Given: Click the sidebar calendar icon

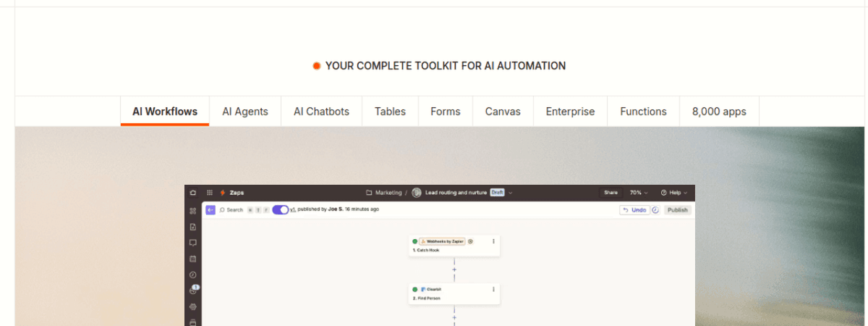Looking at the screenshot, I should click(x=192, y=259).
